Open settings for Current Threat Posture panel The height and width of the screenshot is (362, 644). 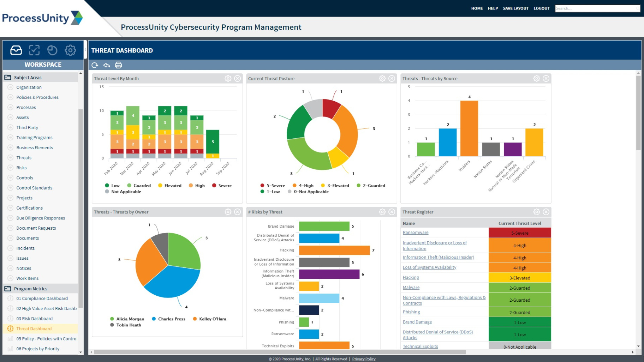point(382,78)
